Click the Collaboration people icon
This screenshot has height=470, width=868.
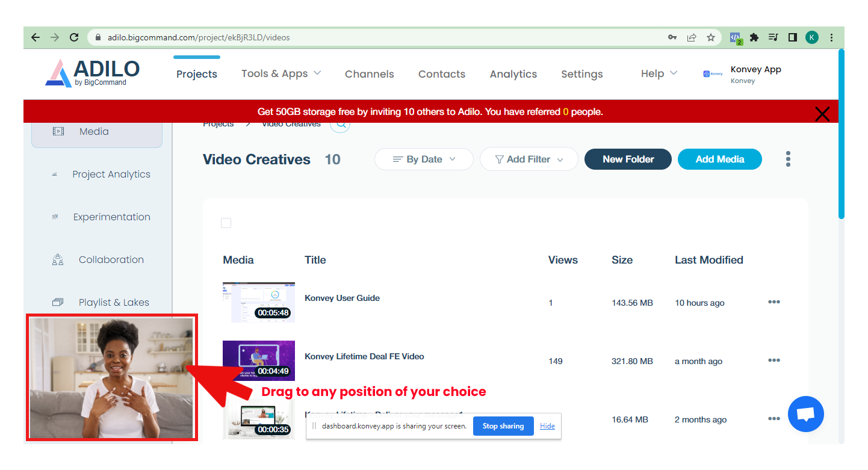click(58, 260)
